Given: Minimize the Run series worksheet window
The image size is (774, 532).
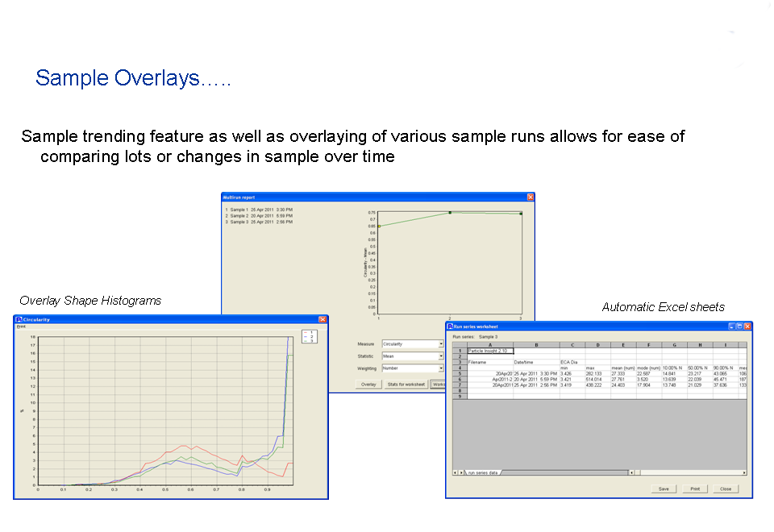Looking at the screenshot, I should (731, 326).
